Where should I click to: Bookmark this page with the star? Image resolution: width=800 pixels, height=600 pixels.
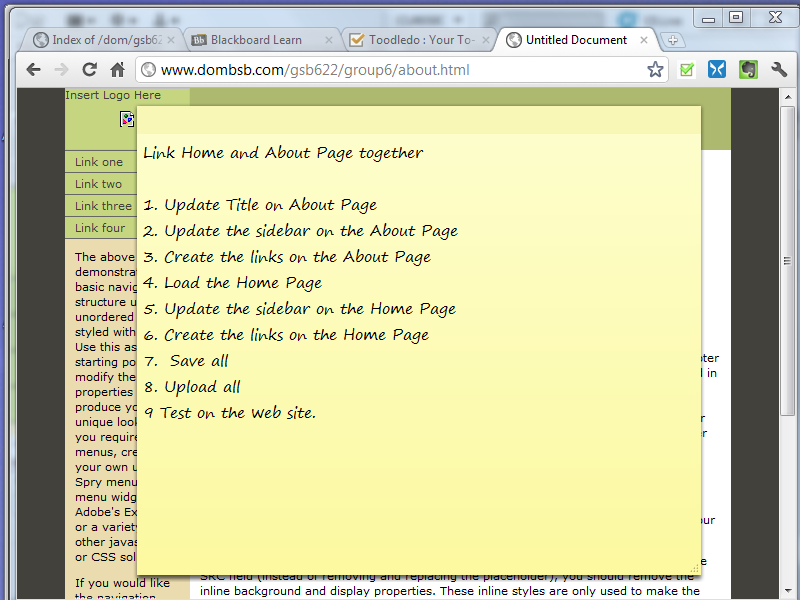655,70
